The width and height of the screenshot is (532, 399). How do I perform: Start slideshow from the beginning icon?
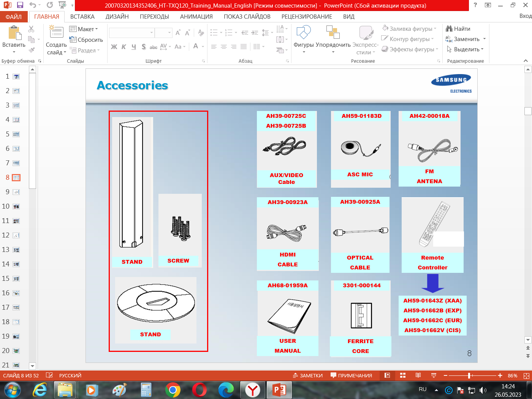(63, 5)
